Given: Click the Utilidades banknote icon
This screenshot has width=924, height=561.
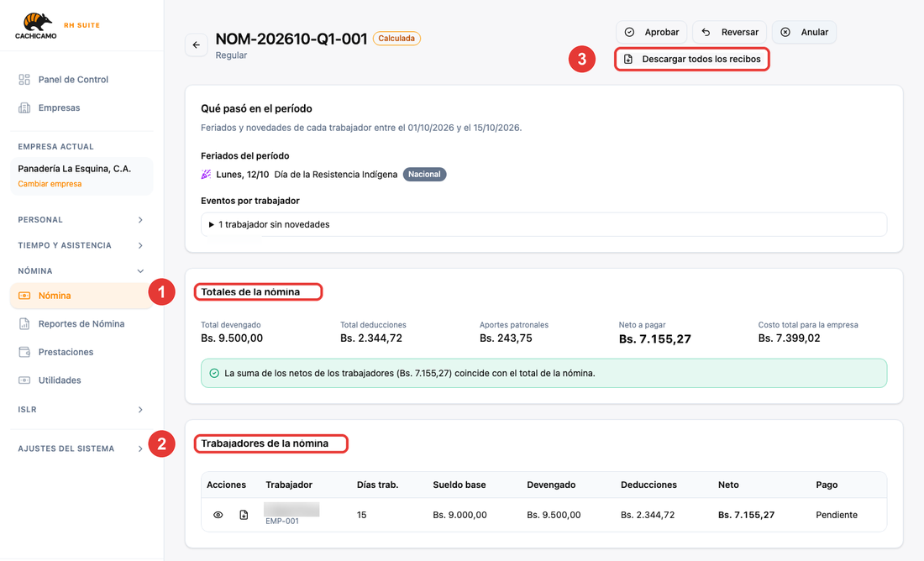Looking at the screenshot, I should (24, 380).
